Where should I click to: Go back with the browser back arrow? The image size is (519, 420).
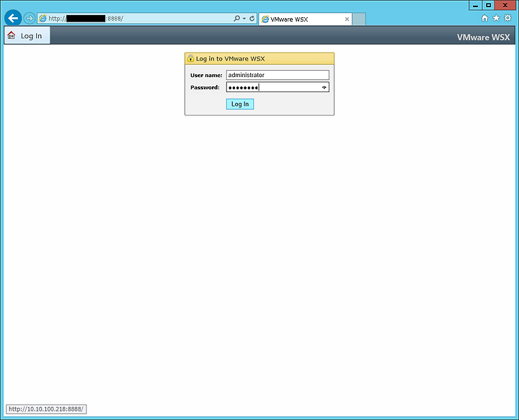click(13, 18)
